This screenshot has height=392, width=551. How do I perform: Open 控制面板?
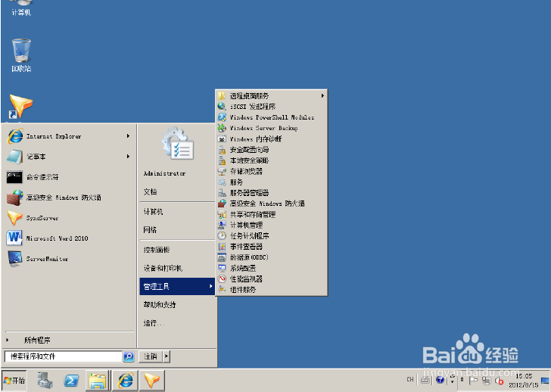pyautogui.click(x=157, y=250)
